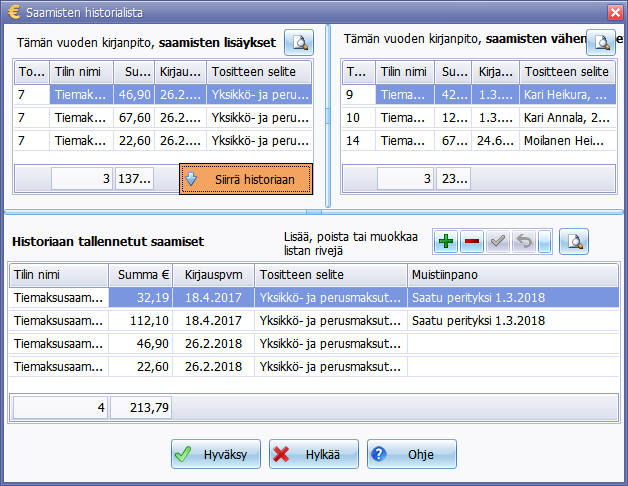This screenshot has width=628, height=486.
Task: Click the row count 4 in history footer
Action: pyautogui.click(x=60, y=408)
